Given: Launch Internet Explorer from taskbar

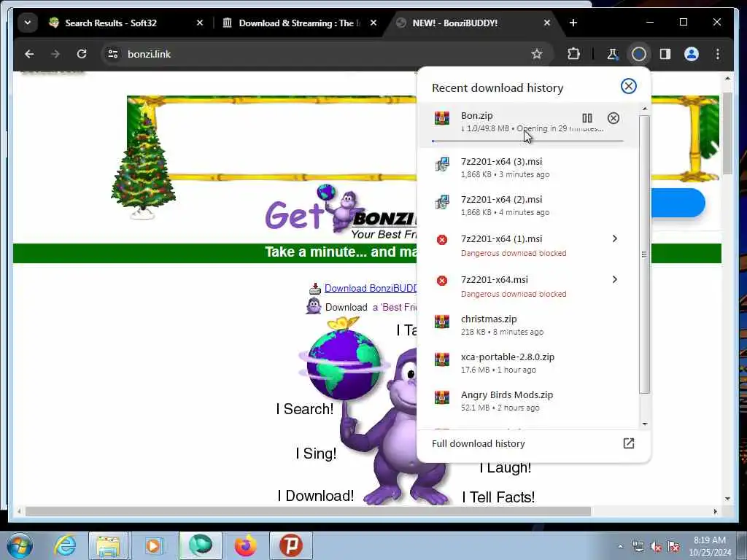Looking at the screenshot, I should click(64, 545).
